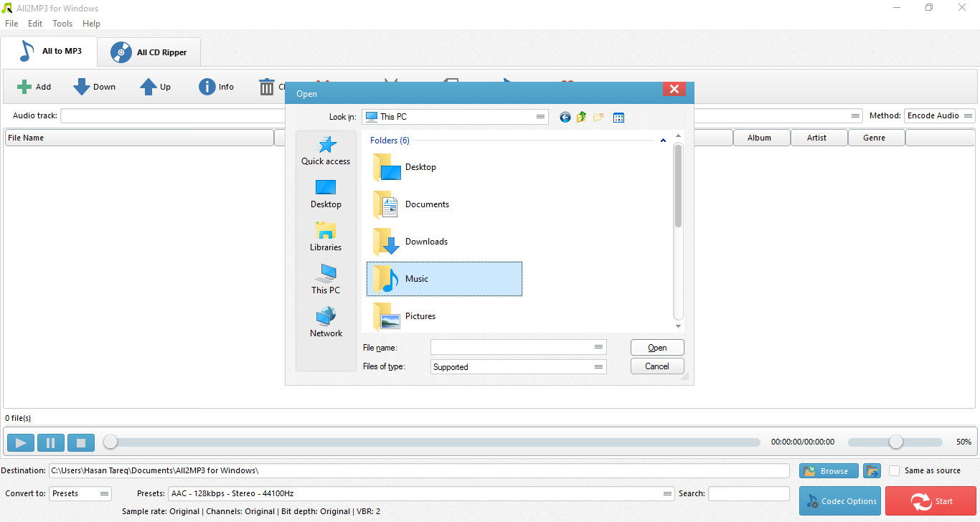Switch to the All CD Ripper tab

(149, 52)
